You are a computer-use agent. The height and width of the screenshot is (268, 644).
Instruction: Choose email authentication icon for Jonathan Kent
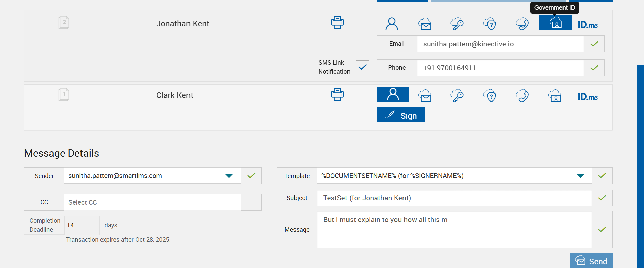425,24
